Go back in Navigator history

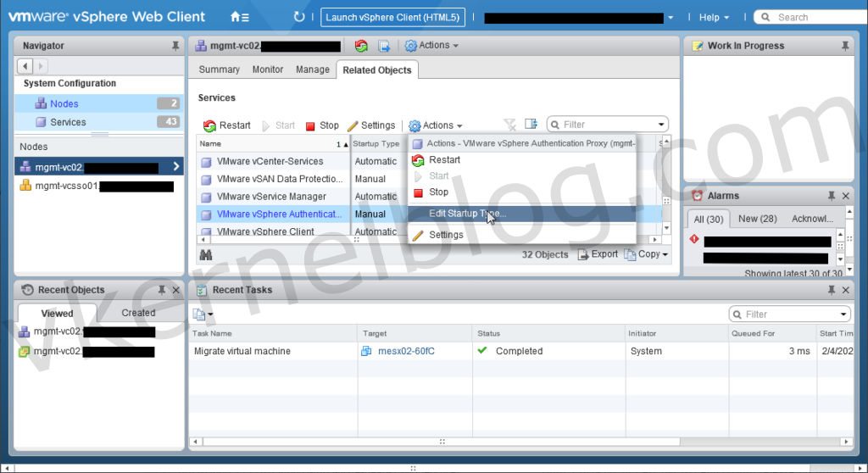pyautogui.click(x=25, y=66)
